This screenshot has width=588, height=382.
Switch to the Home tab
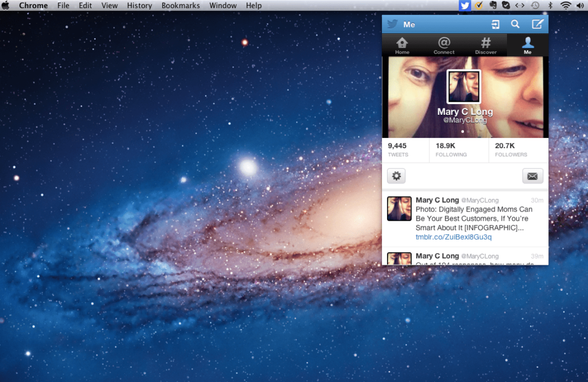402,45
